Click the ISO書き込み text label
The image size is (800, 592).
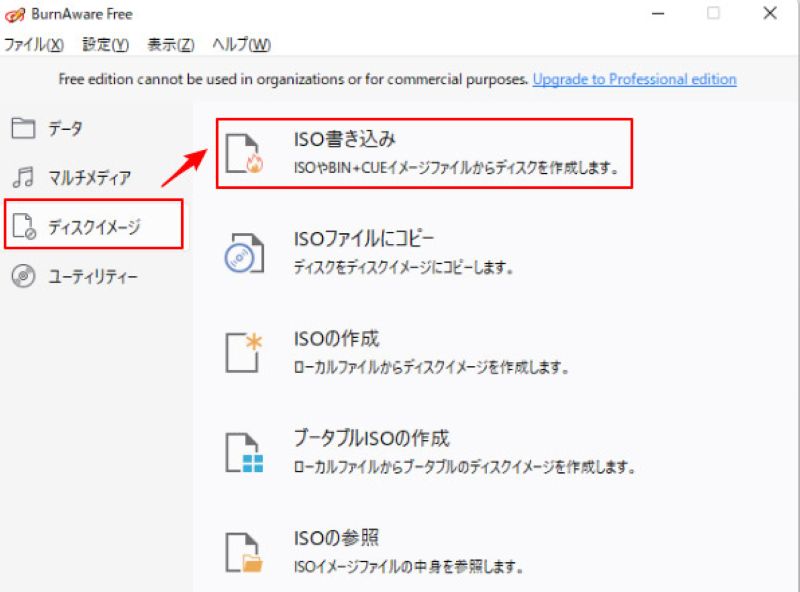[x=348, y=139]
